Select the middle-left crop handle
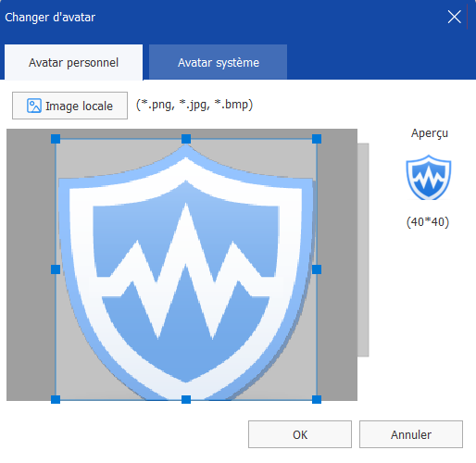 [56, 269]
